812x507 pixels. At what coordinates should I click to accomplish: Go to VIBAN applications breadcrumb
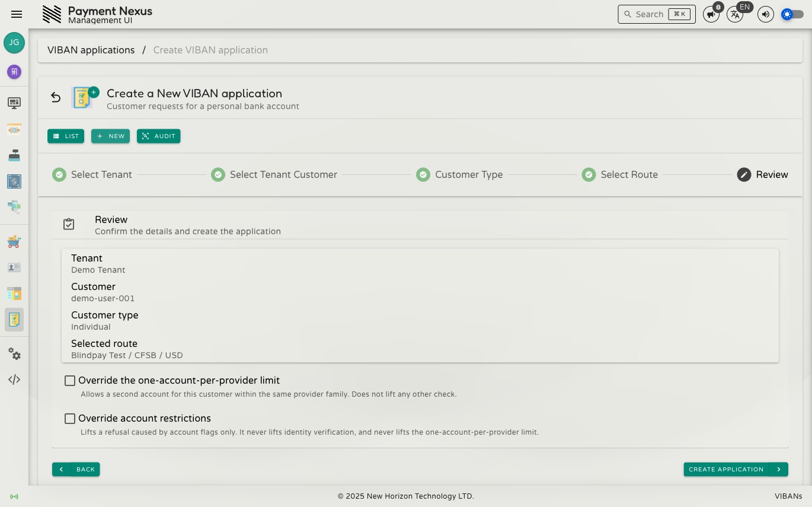point(91,50)
